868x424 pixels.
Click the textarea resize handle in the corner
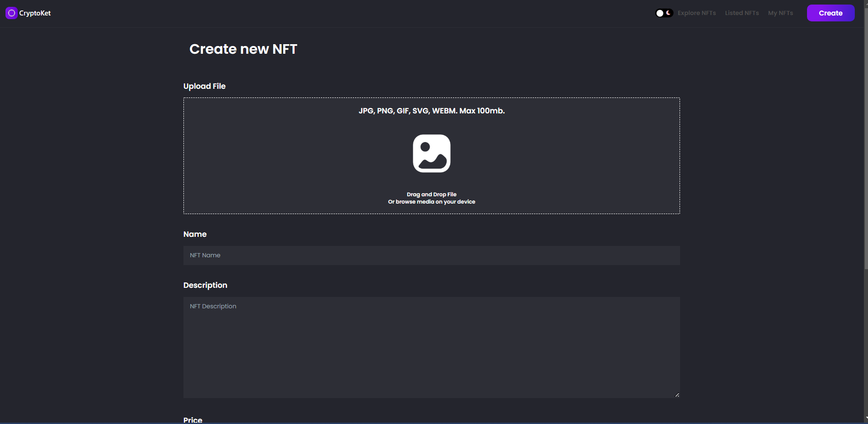pos(677,395)
